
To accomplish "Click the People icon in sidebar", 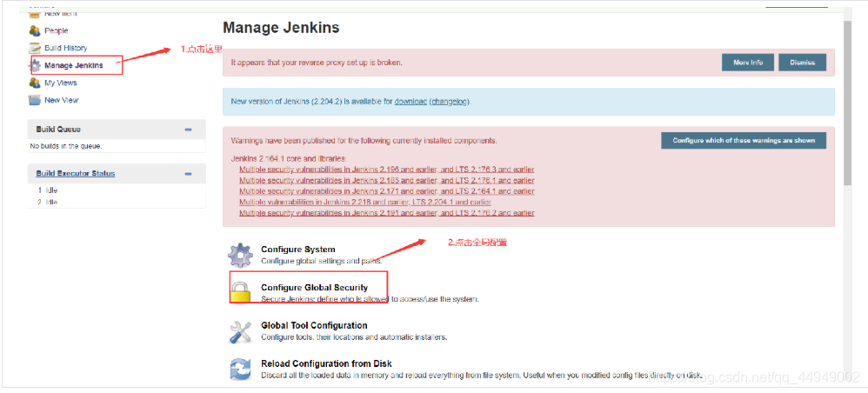I will pyautogui.click(x=35, y=30).
